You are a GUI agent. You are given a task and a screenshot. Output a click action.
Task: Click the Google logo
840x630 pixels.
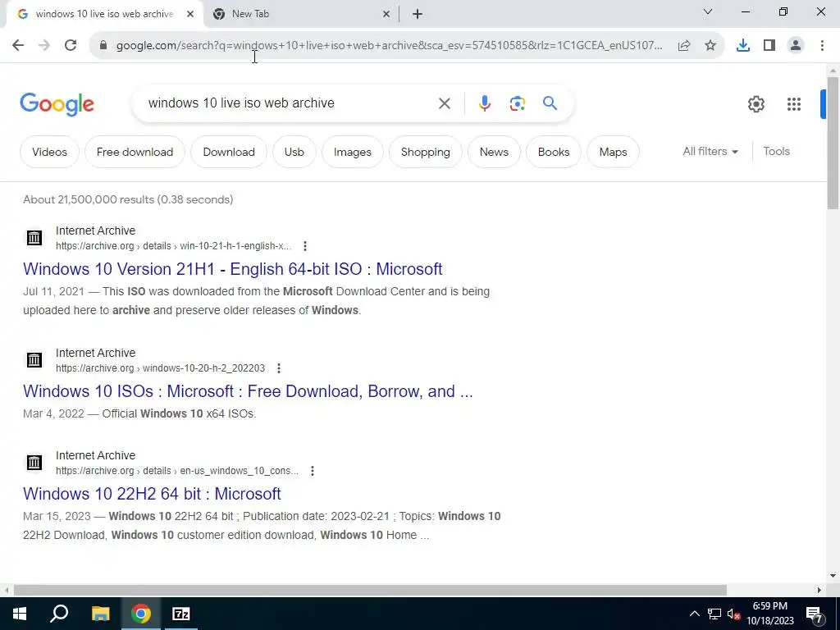[x=57, y=104]
